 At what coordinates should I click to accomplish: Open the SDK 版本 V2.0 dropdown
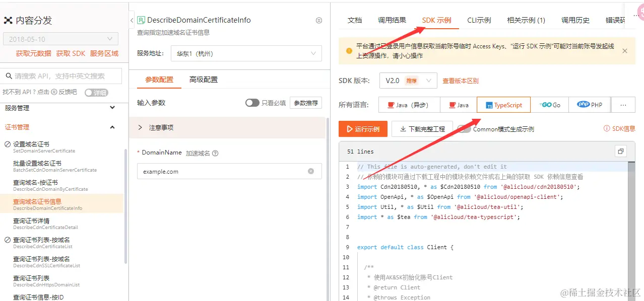pyautogui.click(x=408, y=81)
